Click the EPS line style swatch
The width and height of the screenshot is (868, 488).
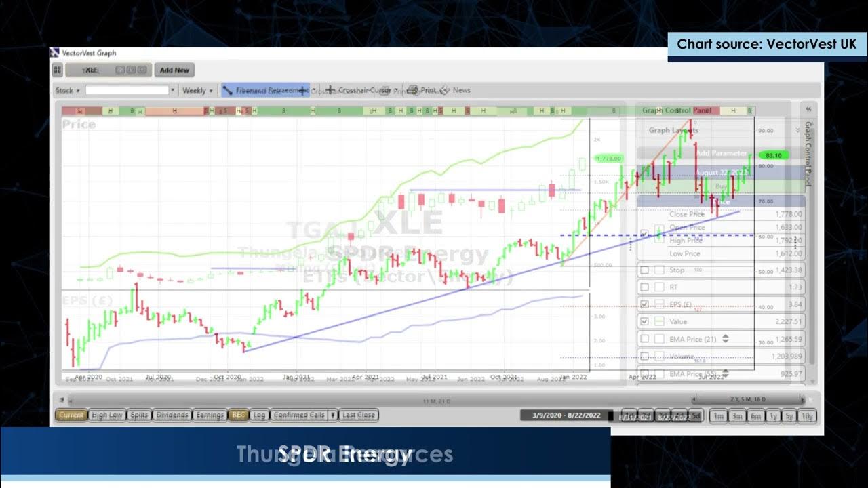659,304
